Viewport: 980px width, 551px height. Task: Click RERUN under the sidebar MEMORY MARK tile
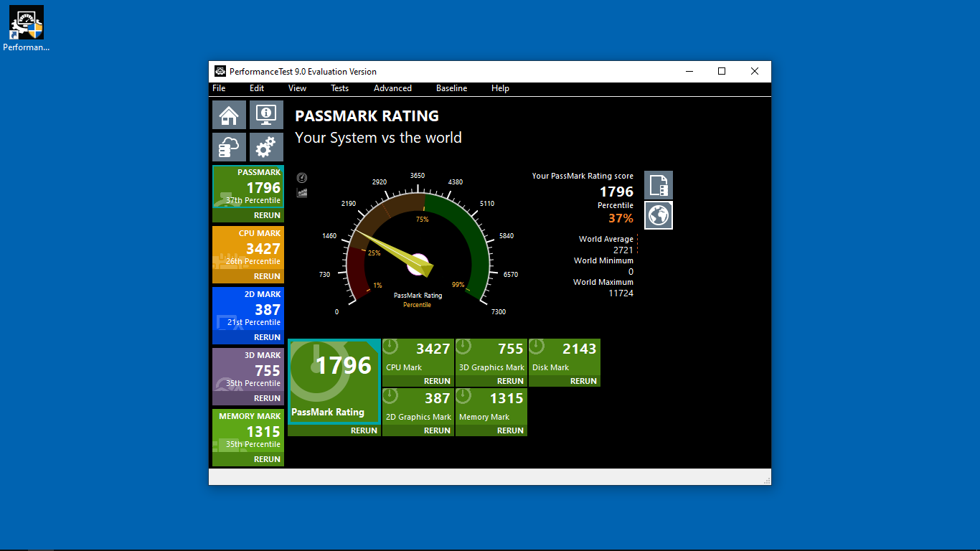click(x=267, y=459)
